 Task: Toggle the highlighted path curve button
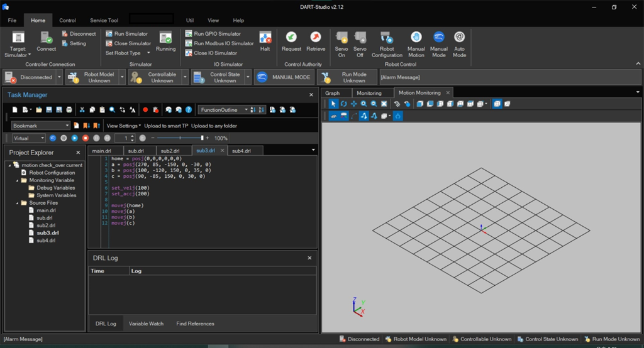(364, 116)
